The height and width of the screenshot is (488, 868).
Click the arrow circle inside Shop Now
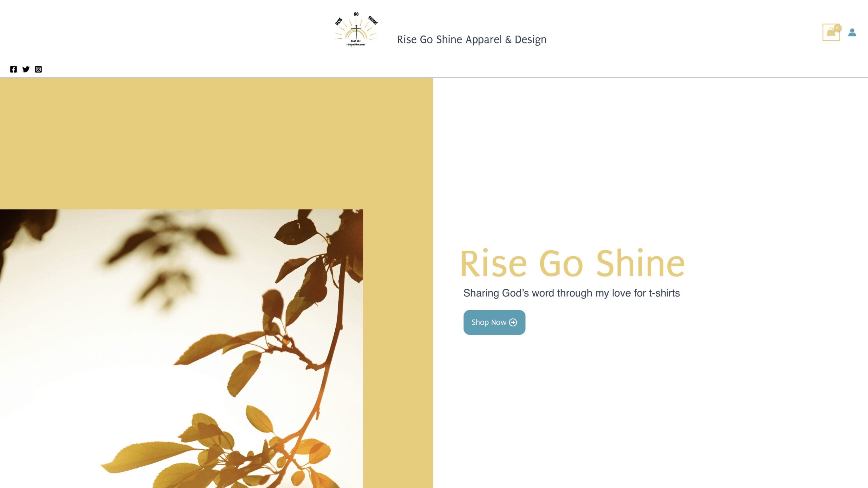pos(513,322)
